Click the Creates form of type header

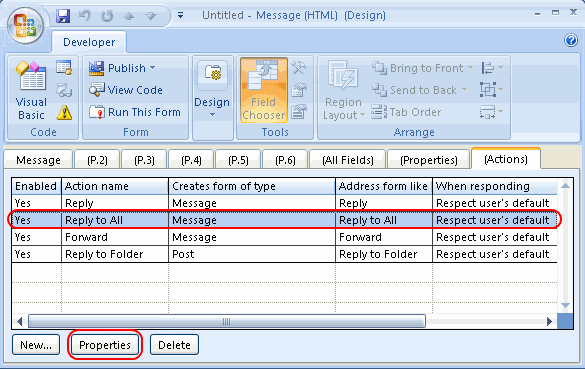pyautogui.click(x=252, y=186)
